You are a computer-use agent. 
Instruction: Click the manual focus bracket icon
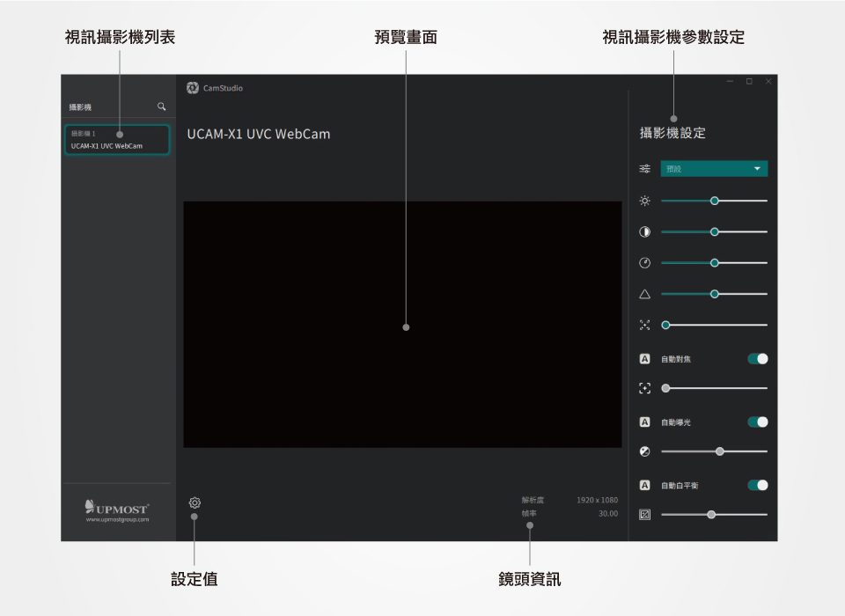[x=644, y=388]
